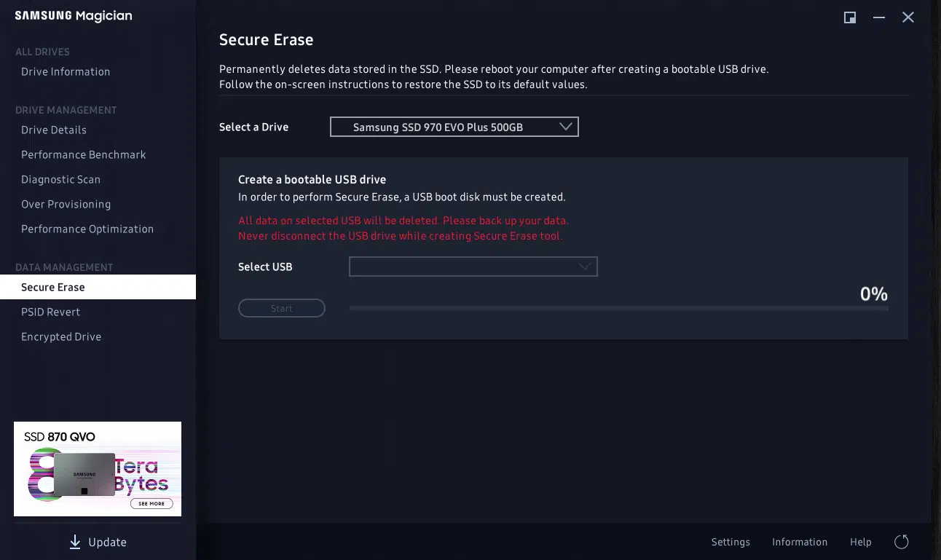Click the Secure Erase page heading
Image resolution: width=941 pixels, height=560 pixels.
point(267,40)
